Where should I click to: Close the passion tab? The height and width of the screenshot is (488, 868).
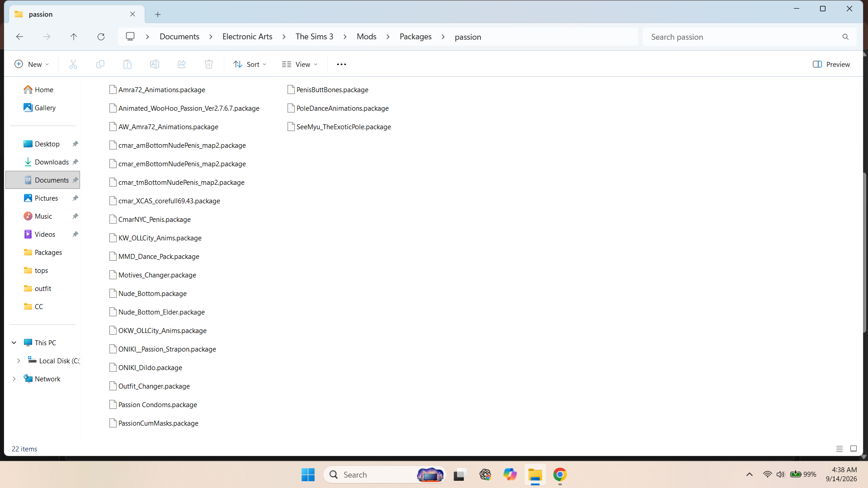coord(132,14)
